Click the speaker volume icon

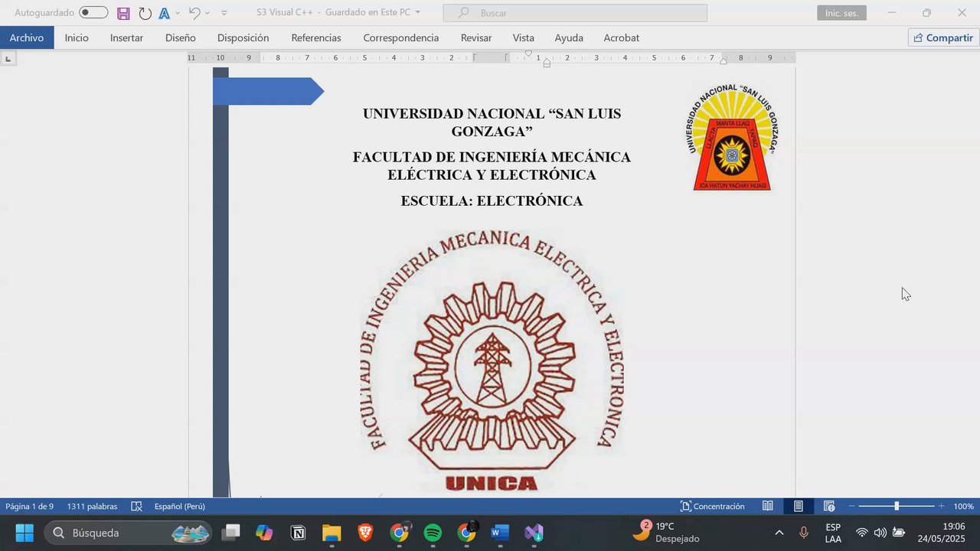point(880,533)
